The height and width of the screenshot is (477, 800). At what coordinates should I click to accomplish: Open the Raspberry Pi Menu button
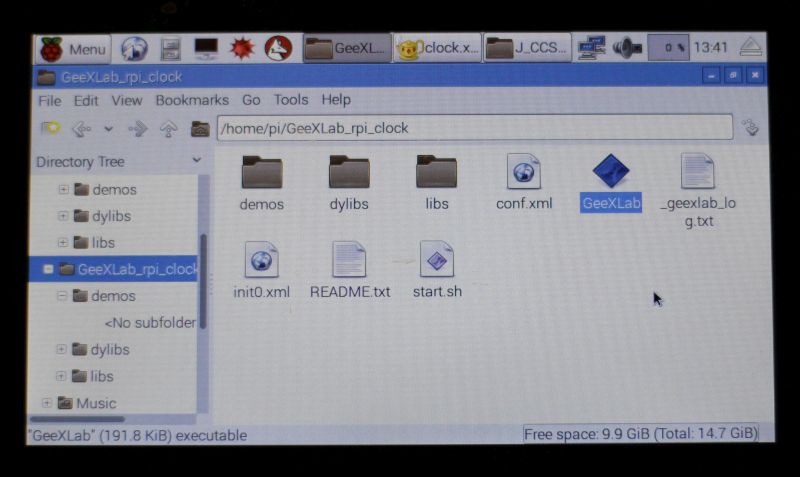click(x=73, y=49)
